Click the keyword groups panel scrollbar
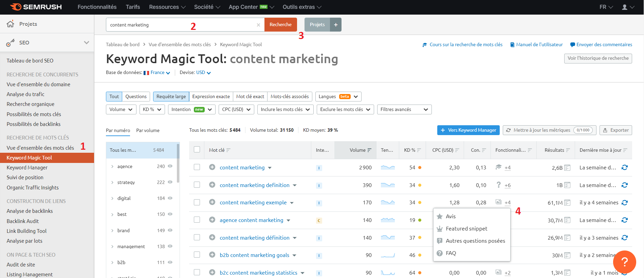Image resolution: width=644 pixels, height=278 pixels. (x=178, y=163)
